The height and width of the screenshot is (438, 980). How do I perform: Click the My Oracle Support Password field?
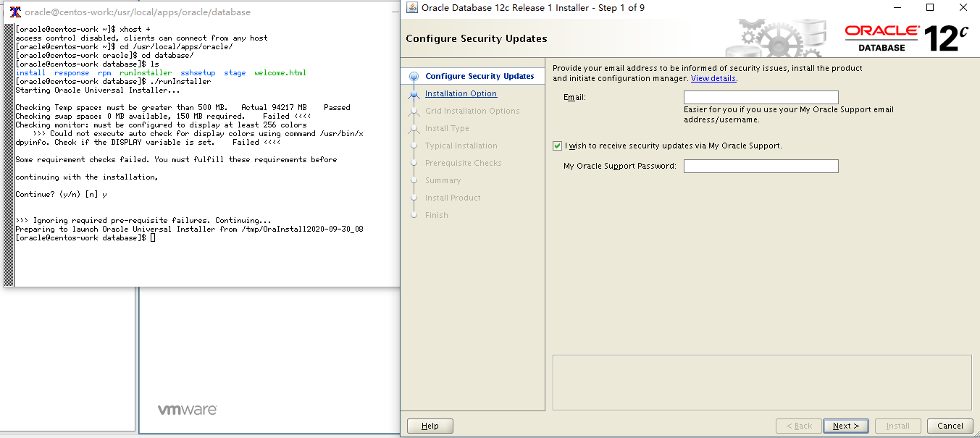tap(761, 166)
